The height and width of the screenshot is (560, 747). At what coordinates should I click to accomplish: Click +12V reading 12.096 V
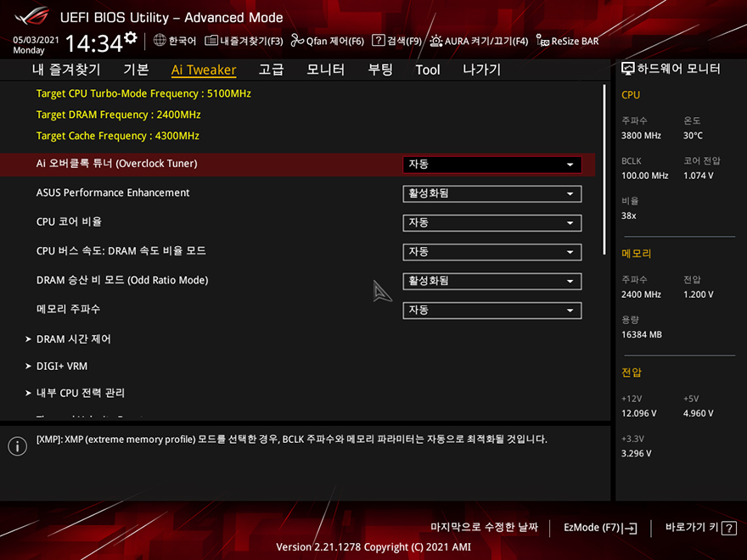639,413
